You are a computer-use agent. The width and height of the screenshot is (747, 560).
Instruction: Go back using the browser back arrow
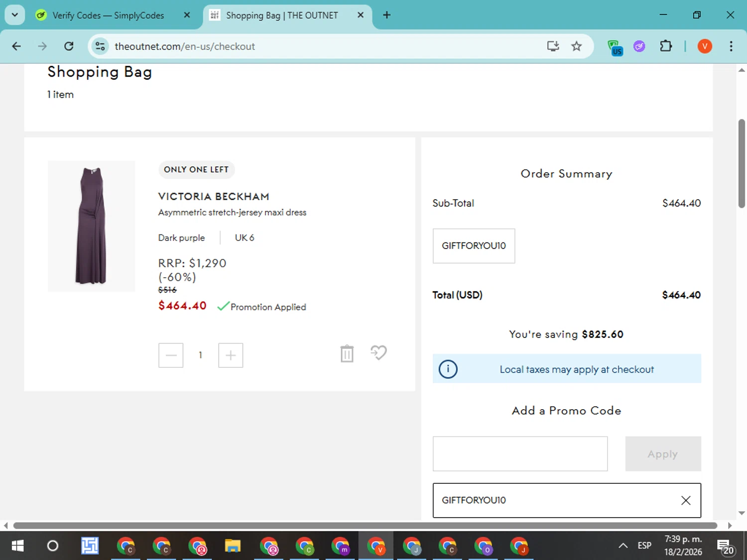(x=16, y=46)
